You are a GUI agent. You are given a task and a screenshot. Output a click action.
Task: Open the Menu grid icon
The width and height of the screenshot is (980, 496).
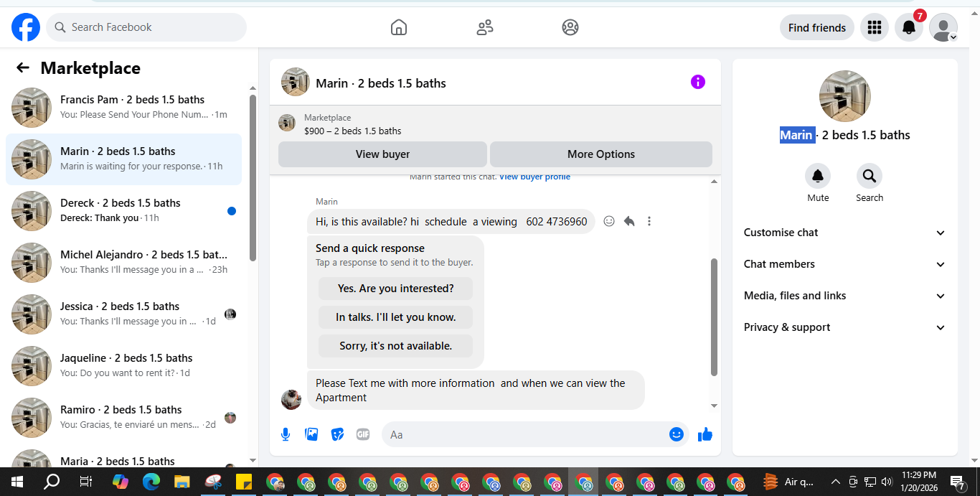pos(874,27)
